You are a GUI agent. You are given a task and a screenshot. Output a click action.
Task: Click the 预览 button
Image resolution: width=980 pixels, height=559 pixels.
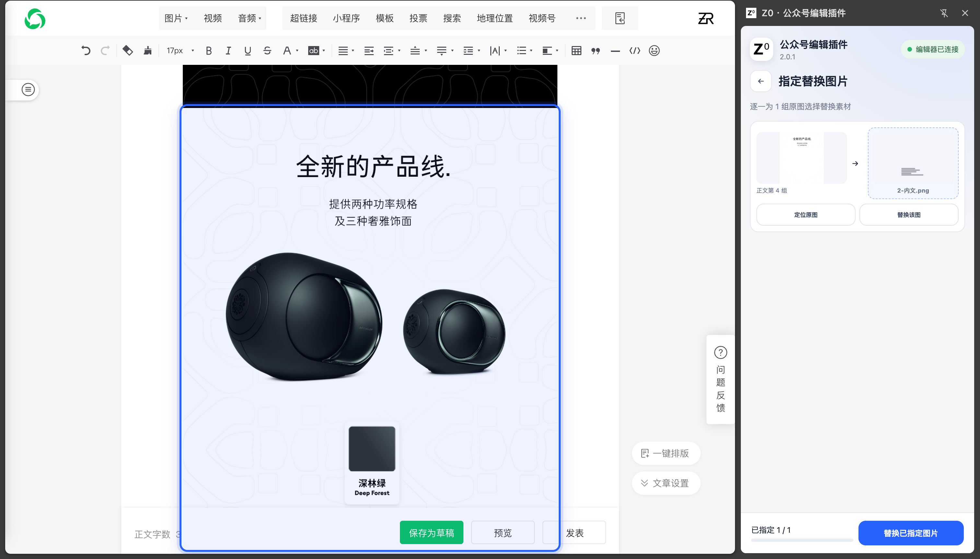(503, 532)
